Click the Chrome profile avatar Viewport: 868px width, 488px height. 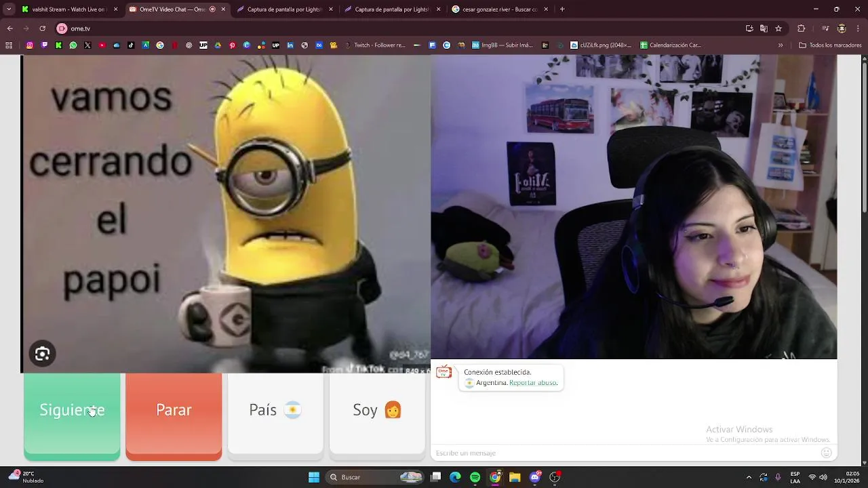pyautogui.click(x=842, y=28)
